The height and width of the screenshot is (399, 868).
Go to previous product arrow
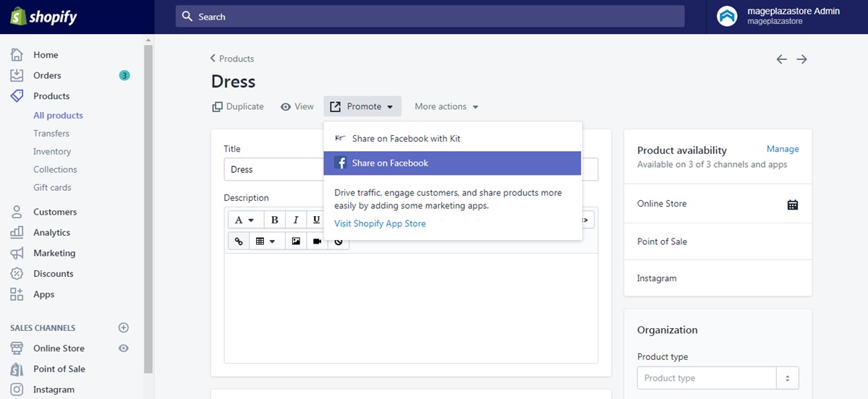pos(781,59)
